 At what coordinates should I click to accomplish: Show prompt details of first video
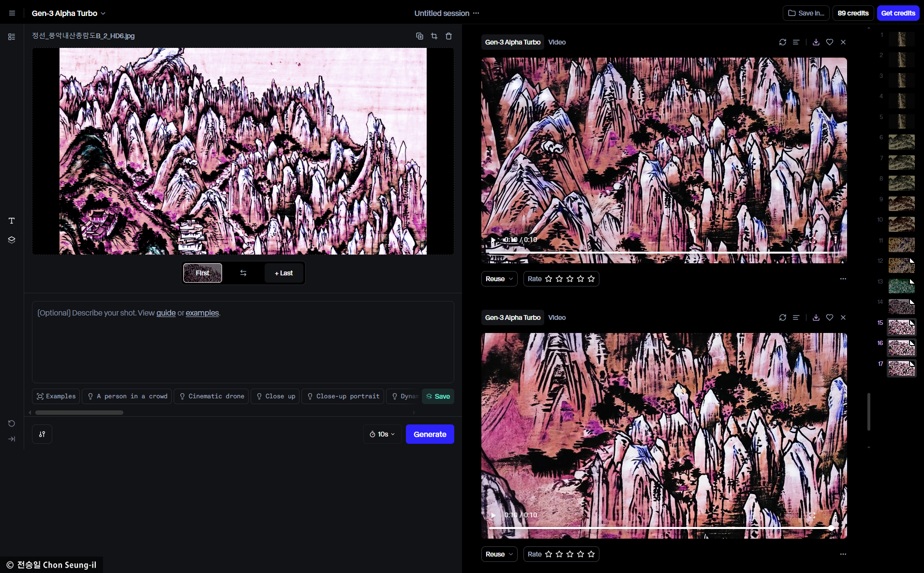(x=796, y=42)
